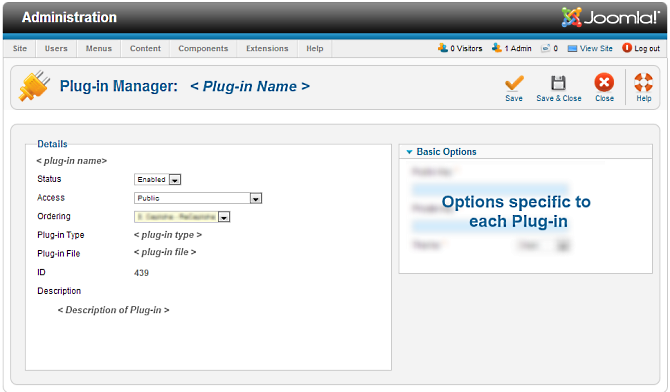Open the Status dropdown showing Enabled
The width and height of the screenshot is (670, 392).
(157, 180)
